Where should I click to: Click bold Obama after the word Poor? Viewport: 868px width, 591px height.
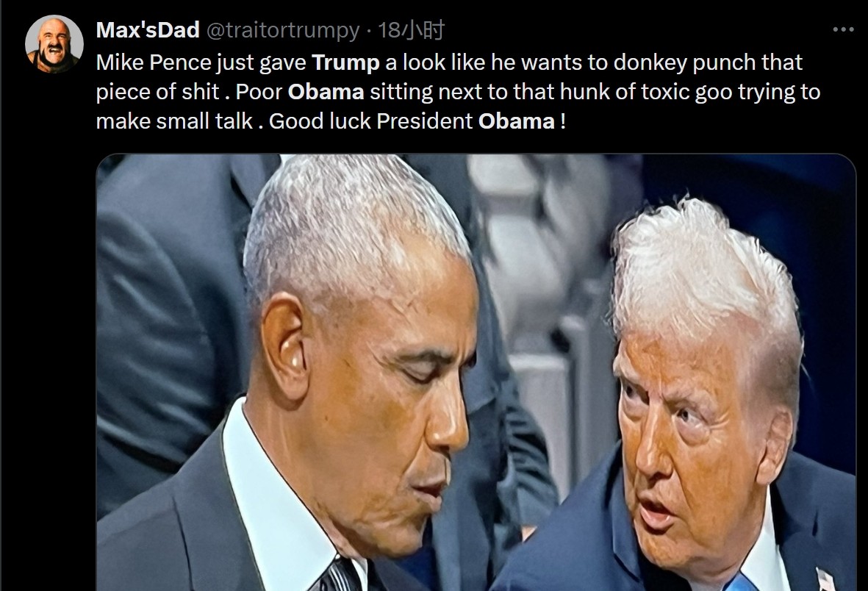pyautogui.click(x=326, y=92)
